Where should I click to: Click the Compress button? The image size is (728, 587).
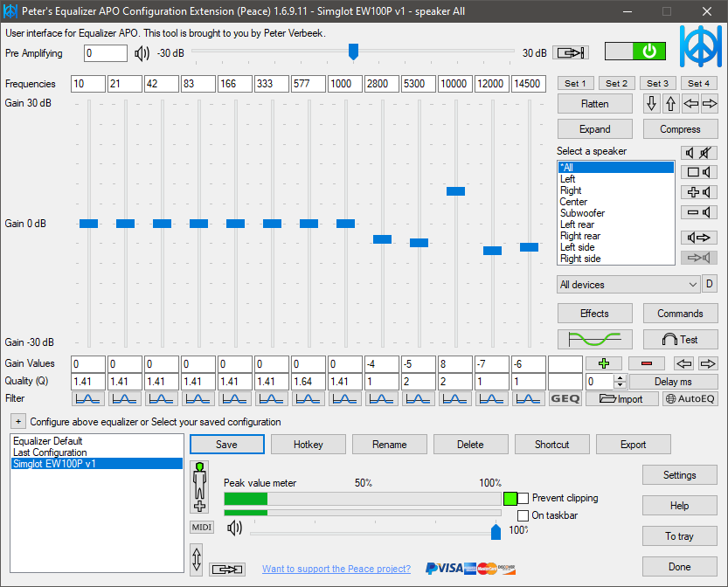[x=680, y=129]
